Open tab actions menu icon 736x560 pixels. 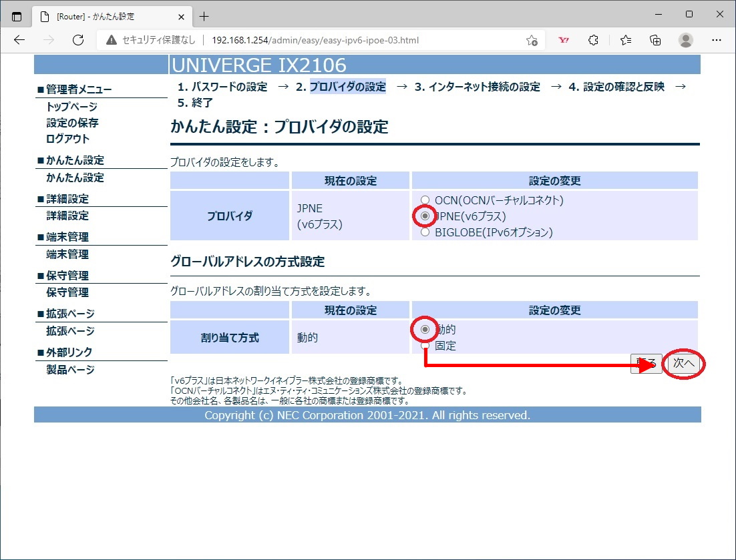pyautogui.click(x=17, y=17)
